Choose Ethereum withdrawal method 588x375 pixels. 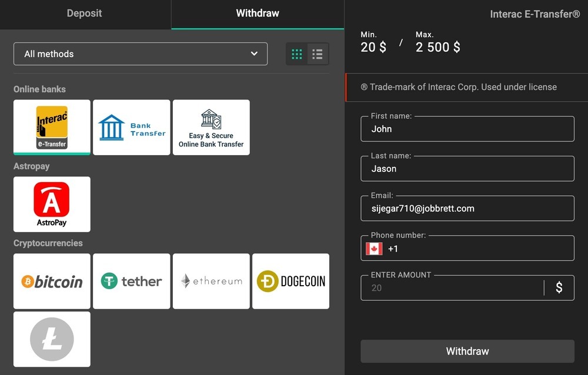(x=211, y=281)
